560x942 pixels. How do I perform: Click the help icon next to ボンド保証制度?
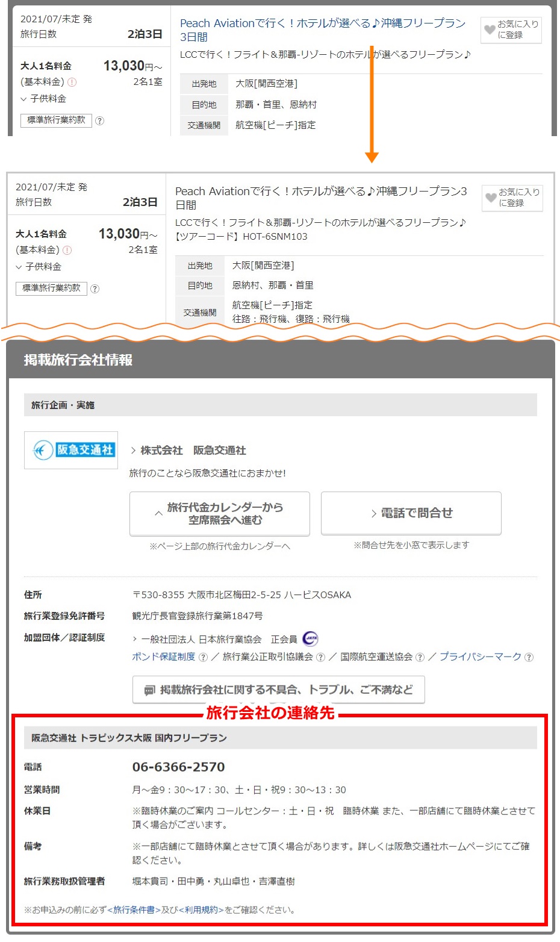[x=203, y=657]
